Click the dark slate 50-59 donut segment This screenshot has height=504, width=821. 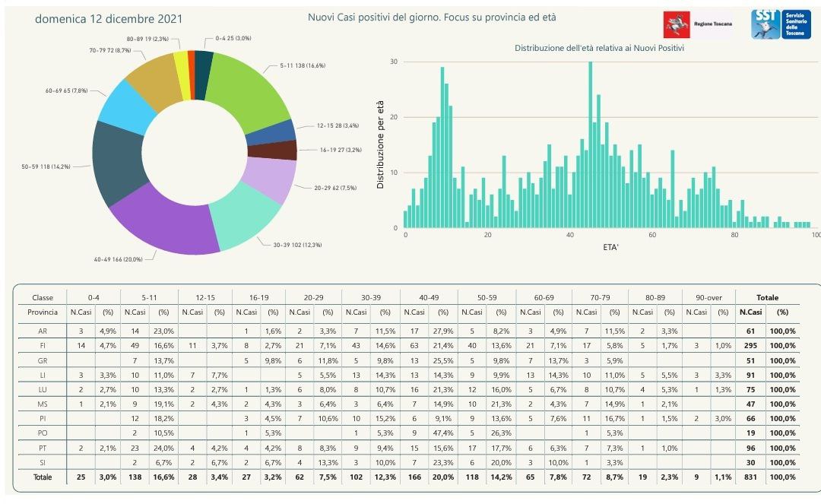pos(116,161)
